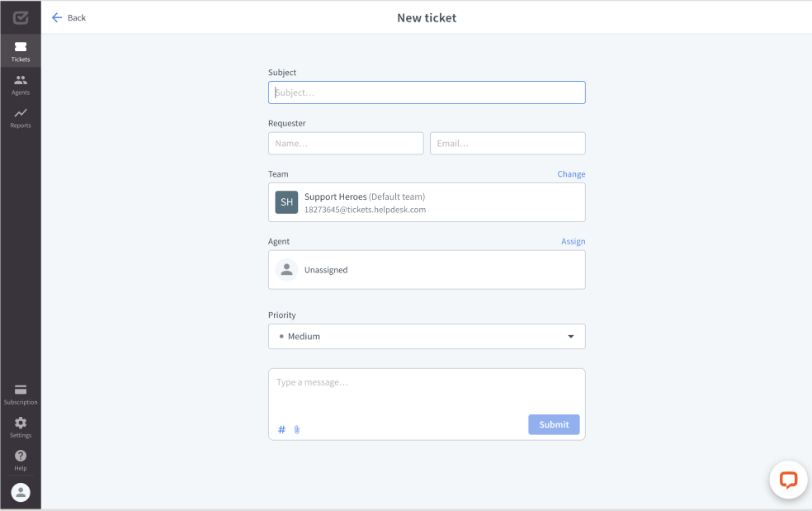Focus the Subject input field
This screenshot has width=812, height=511.
pos(427,92)
